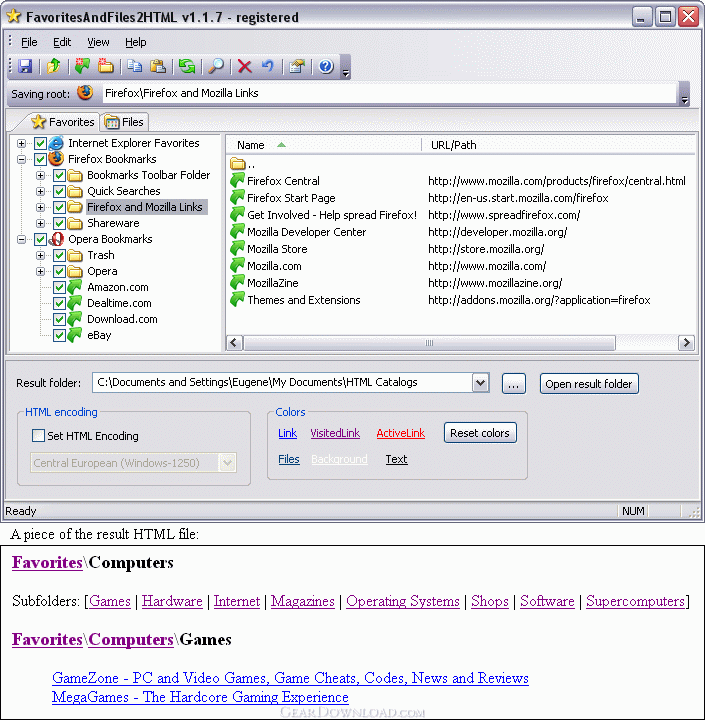Toggle Bookmarks Toolbar Folder checkbox
Screen dimensions: 705x720
[59, 175]
